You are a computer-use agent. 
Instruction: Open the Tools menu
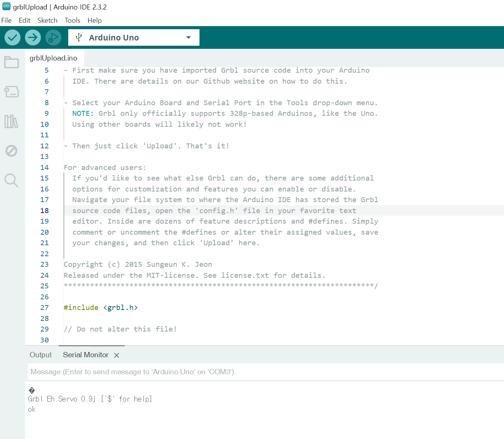72,20
